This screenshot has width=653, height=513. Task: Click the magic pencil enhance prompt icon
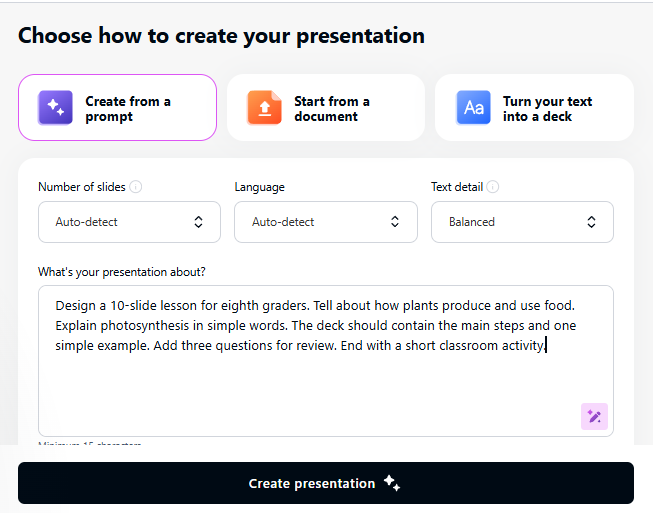pos(594,416)
